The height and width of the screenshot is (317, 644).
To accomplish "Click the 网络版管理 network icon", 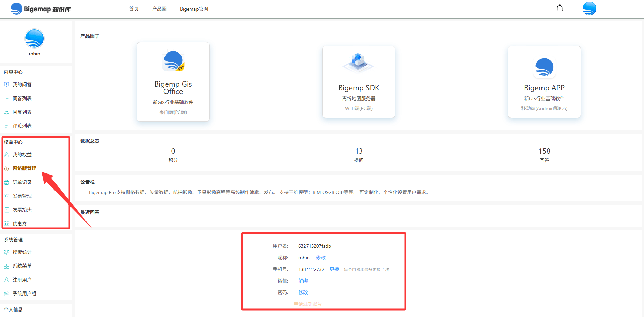I will [6, 168].
